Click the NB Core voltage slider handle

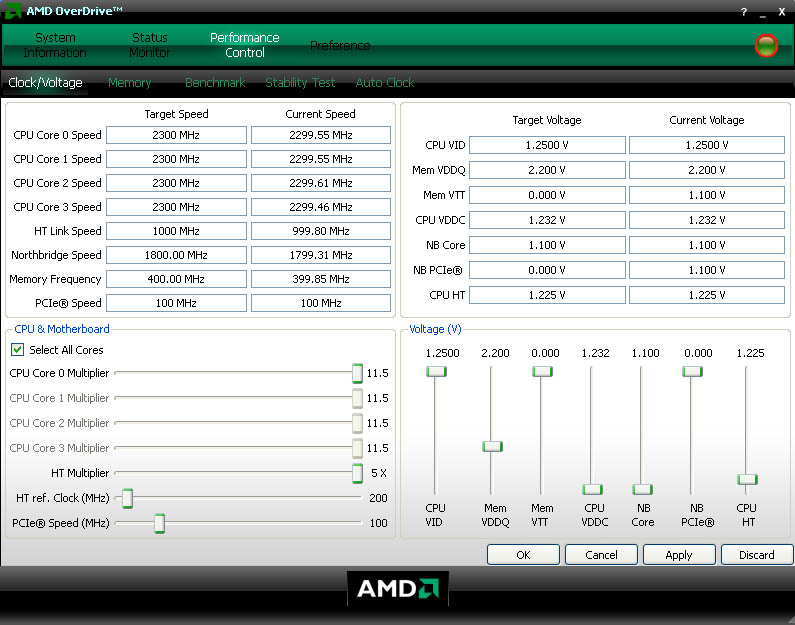coord(642,489)
